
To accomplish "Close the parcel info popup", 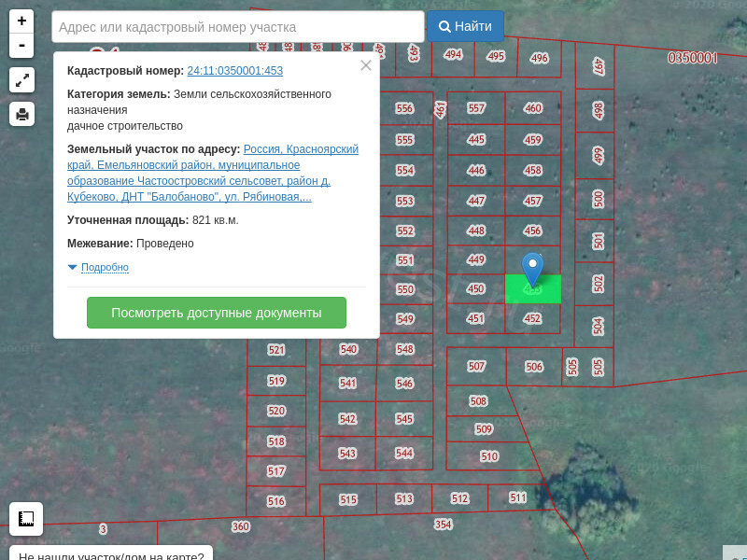I will [x=366, y=65].
